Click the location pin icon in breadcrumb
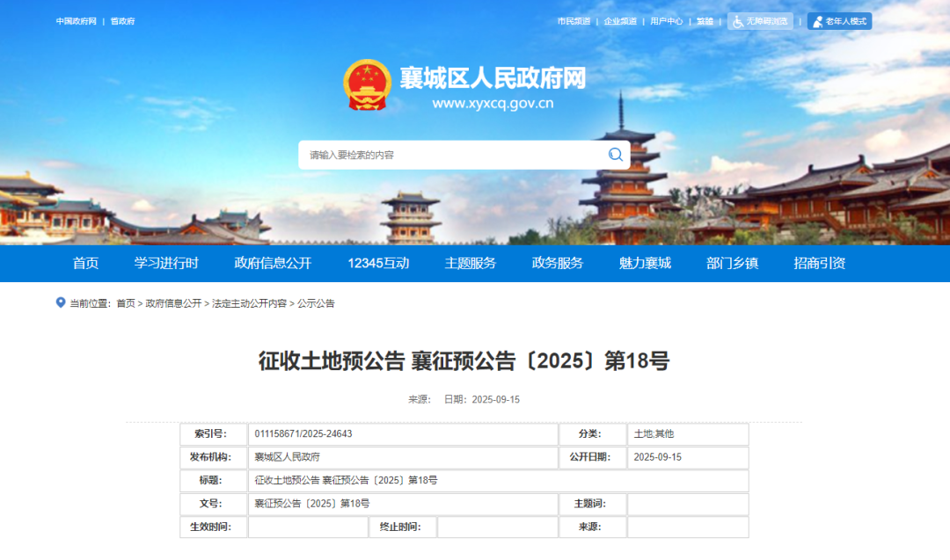Viewport: 950px width, 560px height. [x=61, y=302]
